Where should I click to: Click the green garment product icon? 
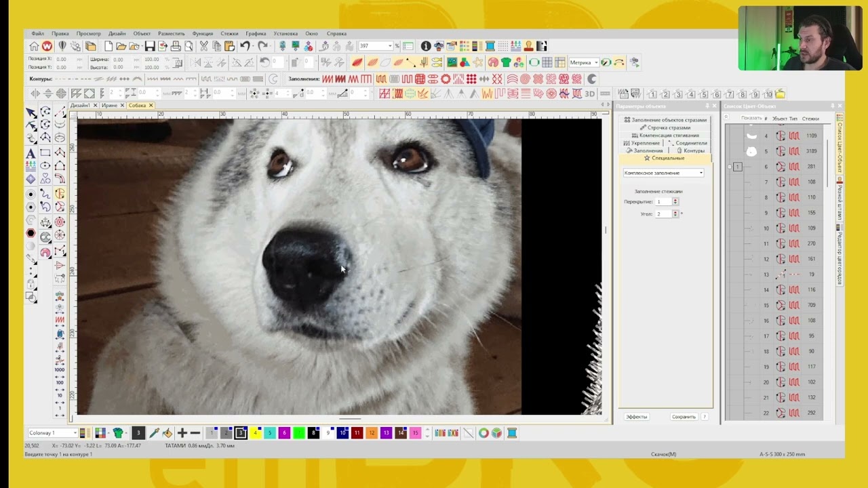click(118, 433)
